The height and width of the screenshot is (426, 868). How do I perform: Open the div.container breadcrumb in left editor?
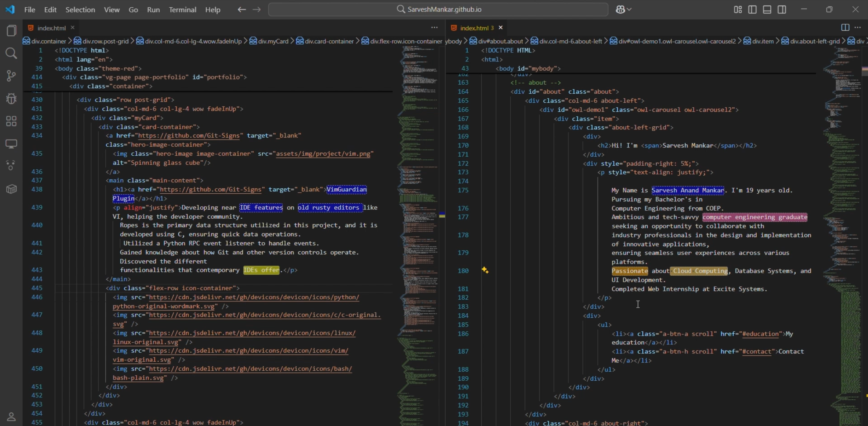pos(44,41)
